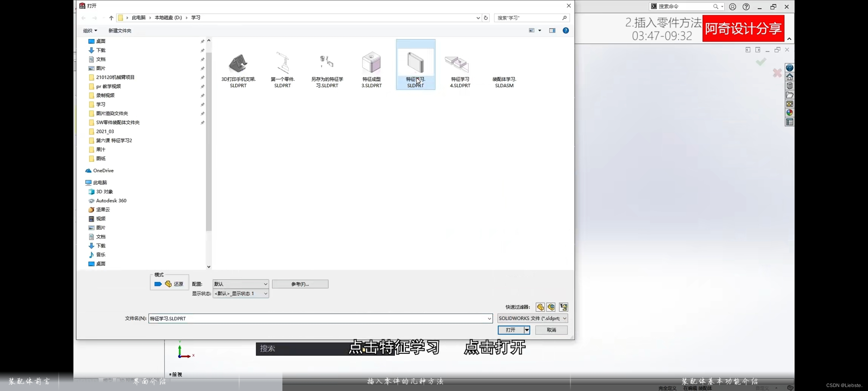This screenshot has width=868, height=391.
Task: Open SOLIDWORKS Resources home icon
Action: click(x=790, y=77)
